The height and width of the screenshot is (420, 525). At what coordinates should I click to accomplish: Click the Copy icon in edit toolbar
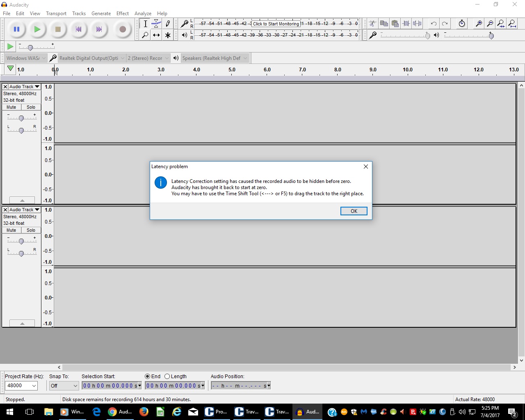[384, 23]
